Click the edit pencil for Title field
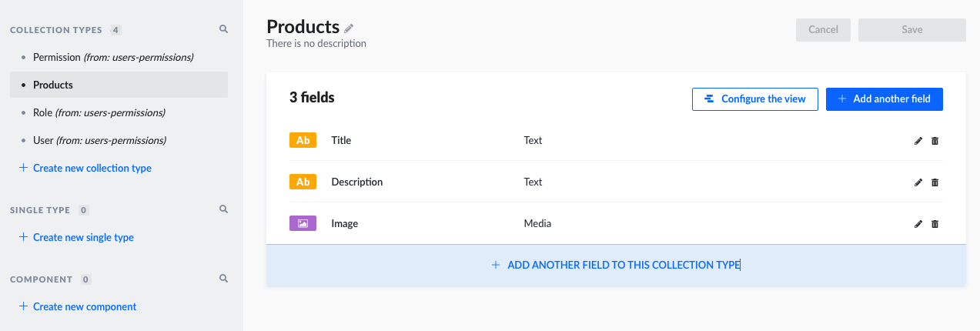This screenshot has height=331, width=980. 918,141
